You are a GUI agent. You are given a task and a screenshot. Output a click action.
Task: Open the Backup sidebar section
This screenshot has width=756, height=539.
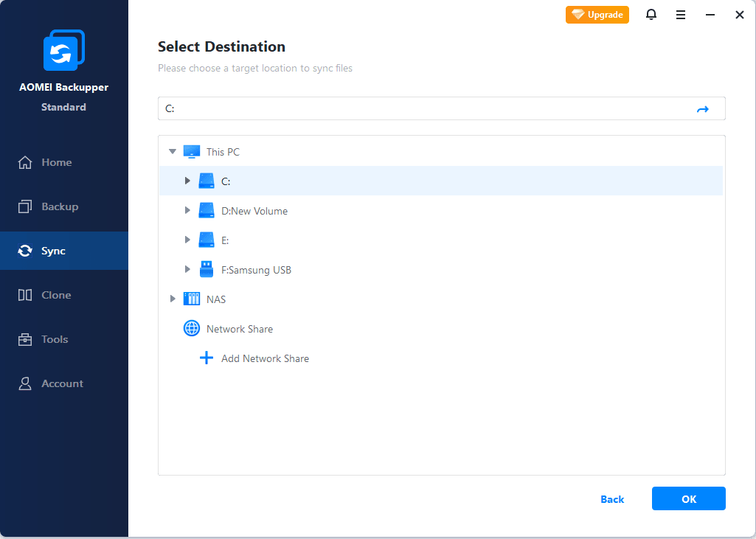59,206
